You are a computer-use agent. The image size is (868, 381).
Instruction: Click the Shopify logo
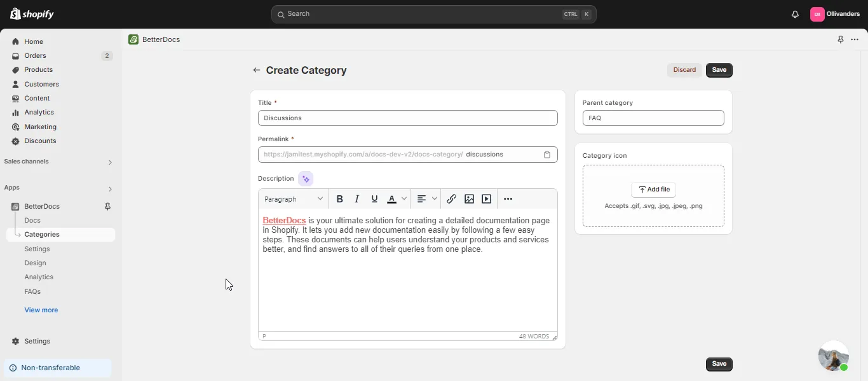32,14
